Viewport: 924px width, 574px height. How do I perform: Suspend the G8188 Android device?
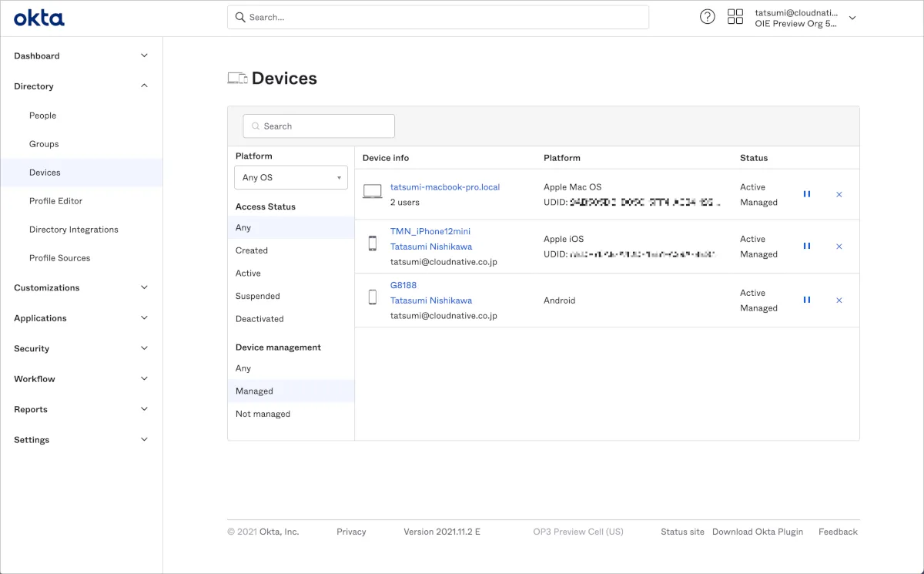tap(807, 300)
